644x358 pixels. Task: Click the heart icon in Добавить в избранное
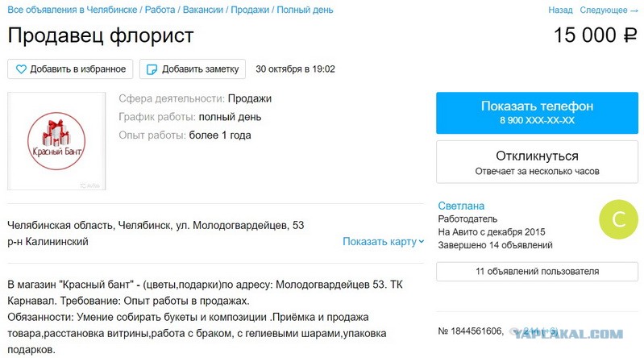(21, 69)
